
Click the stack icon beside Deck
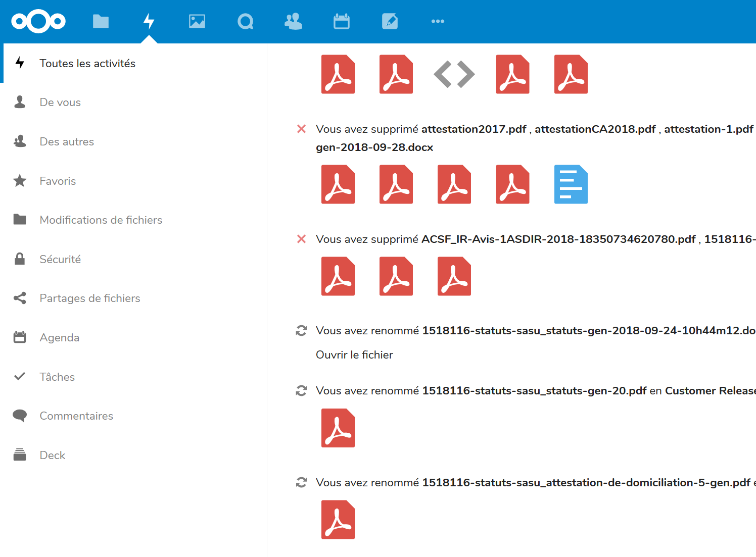point(20,454)
